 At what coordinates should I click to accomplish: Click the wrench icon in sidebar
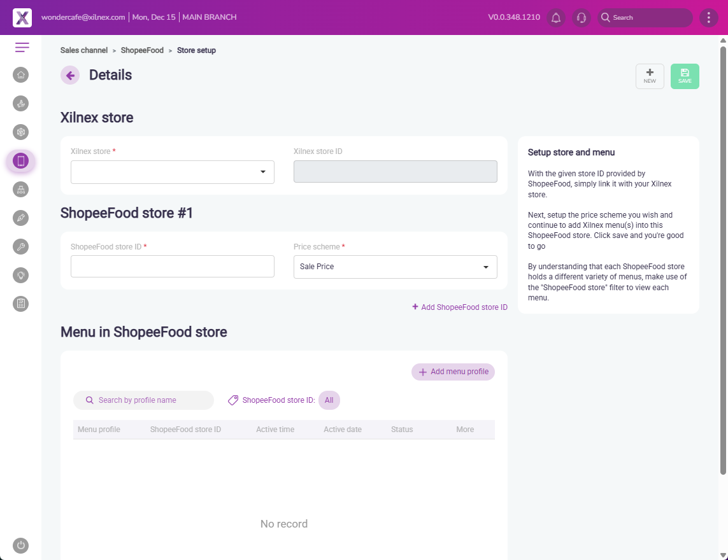point(21,247)
